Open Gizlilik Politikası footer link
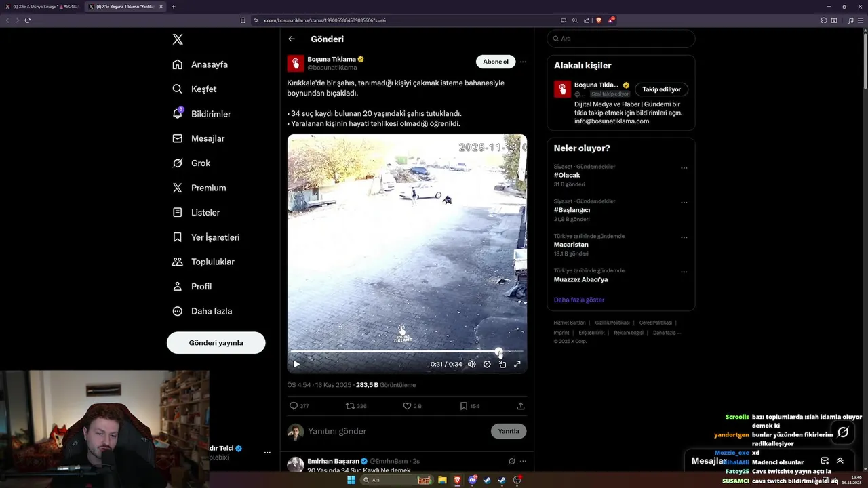Image resolution: width=868 pixels, height=488 pixels. (x=612, y=323)
